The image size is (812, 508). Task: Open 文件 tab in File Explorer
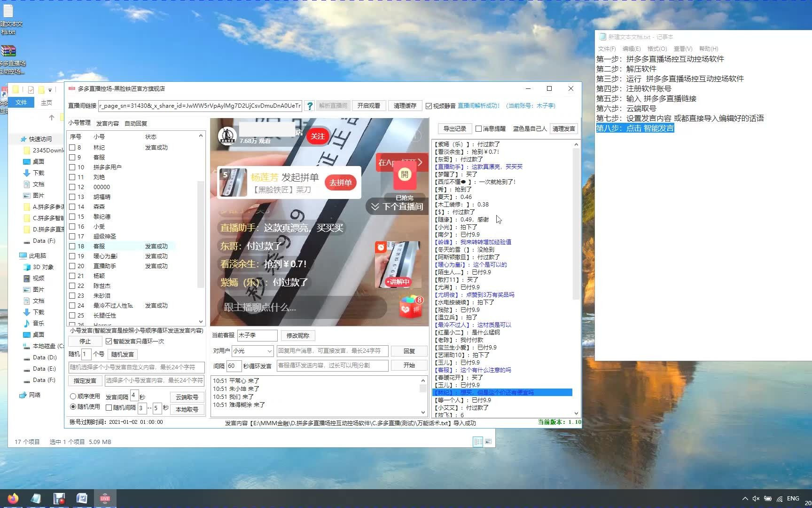(21, 103)
